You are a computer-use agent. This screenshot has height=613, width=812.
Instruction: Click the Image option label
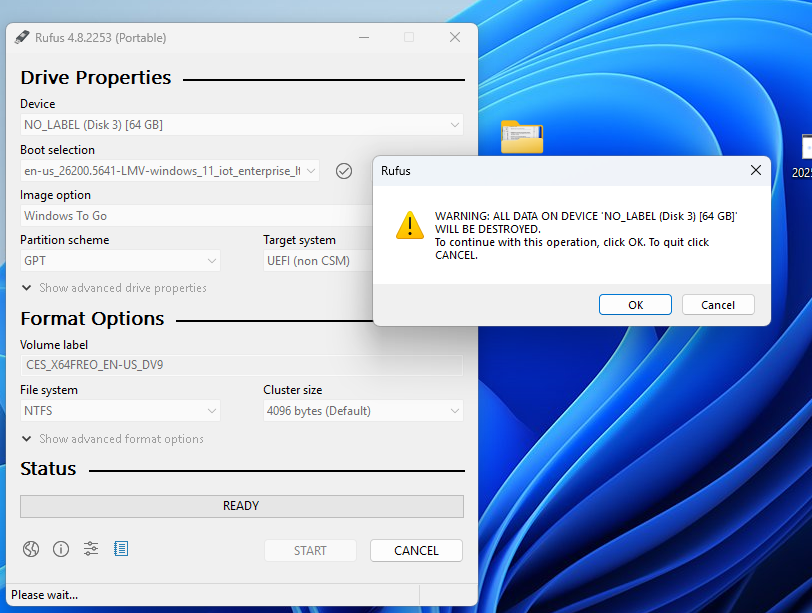[x=55, y=195]
